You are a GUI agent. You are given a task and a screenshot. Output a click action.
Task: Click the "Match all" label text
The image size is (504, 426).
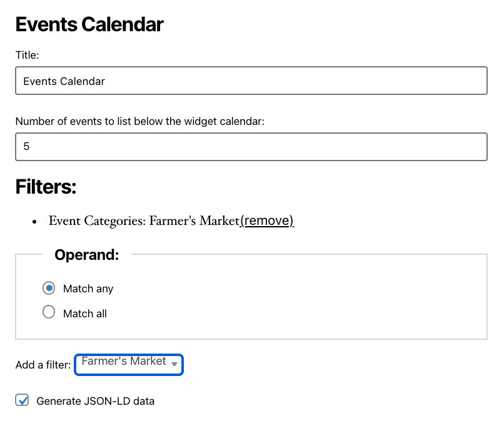pos(85,314)
